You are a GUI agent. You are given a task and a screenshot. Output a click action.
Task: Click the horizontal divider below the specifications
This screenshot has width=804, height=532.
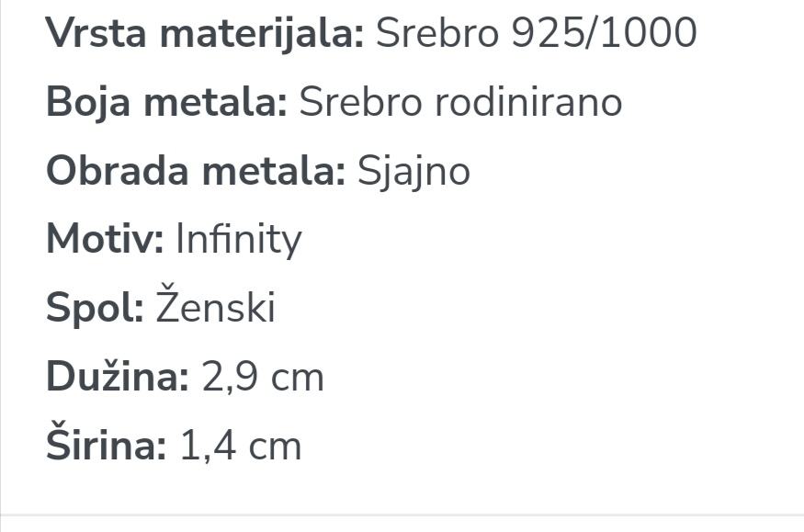click(x=402, y=515)
